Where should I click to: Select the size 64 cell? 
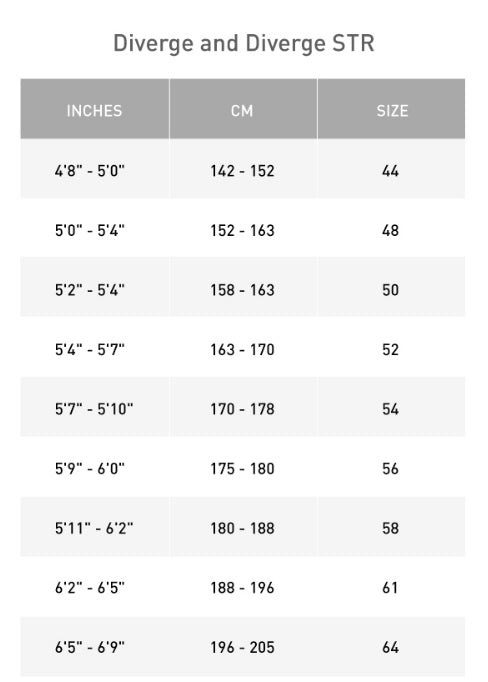pos(391,645)
